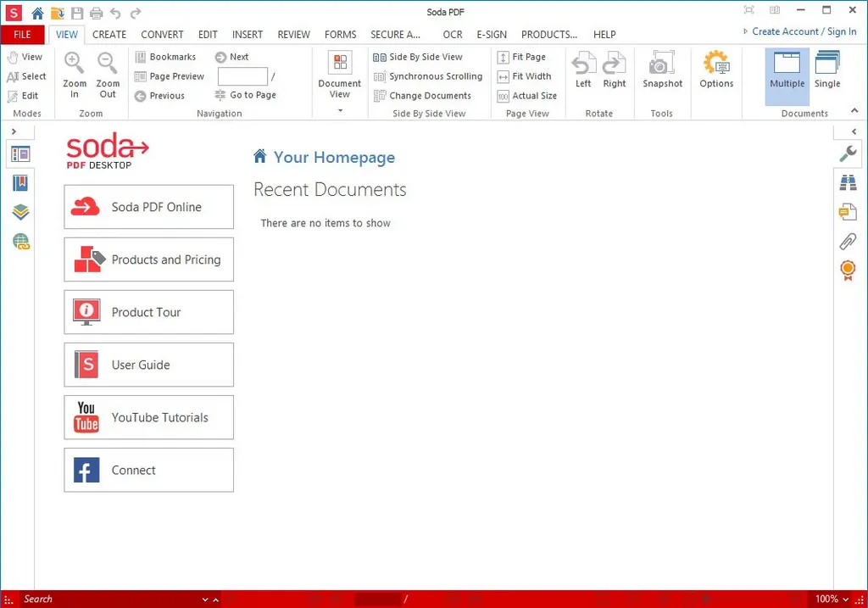
Task: Open Products and Pricing
Action: (149, 259)
